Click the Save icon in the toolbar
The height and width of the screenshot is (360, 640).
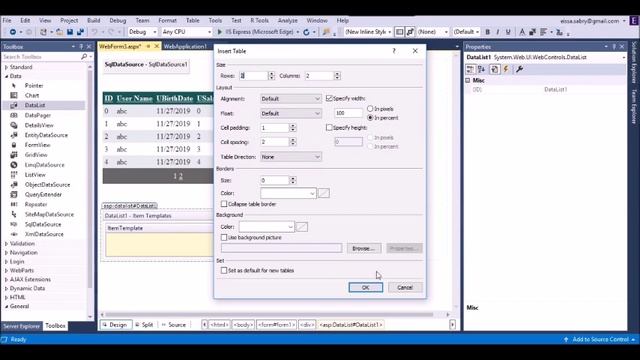[70, 32]
